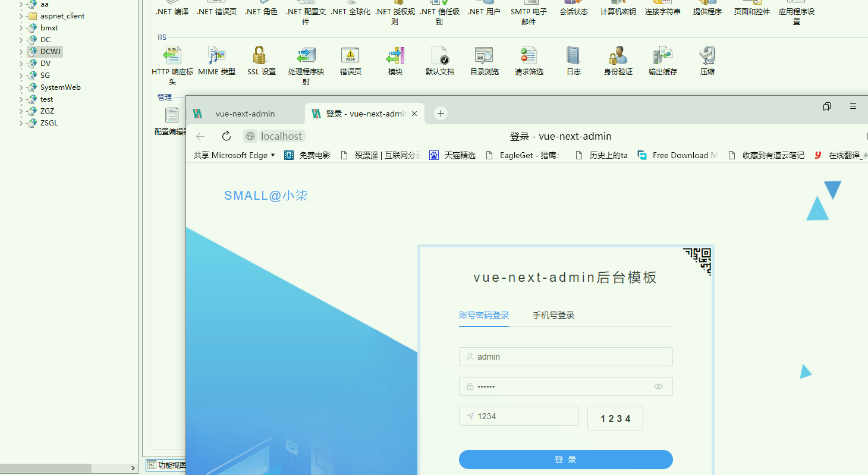Open the browser hamburger menu
Viewport: 868px width, 475px height.
853,106
